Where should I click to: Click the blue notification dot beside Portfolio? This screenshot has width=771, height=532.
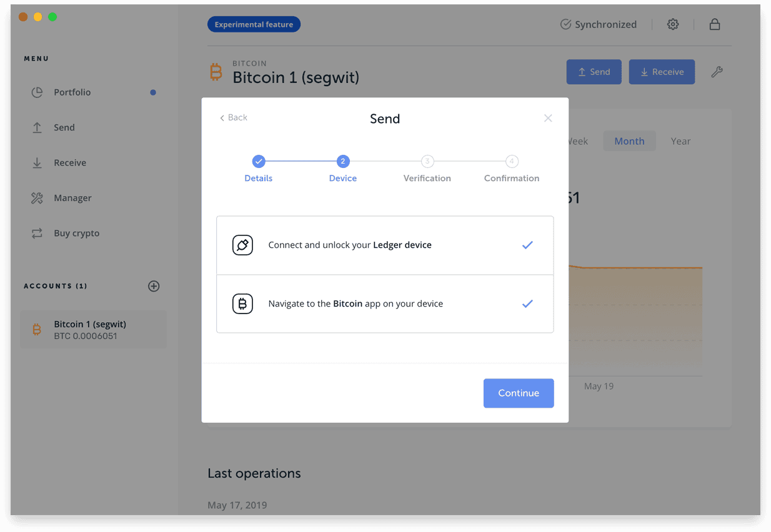point(153,92)
